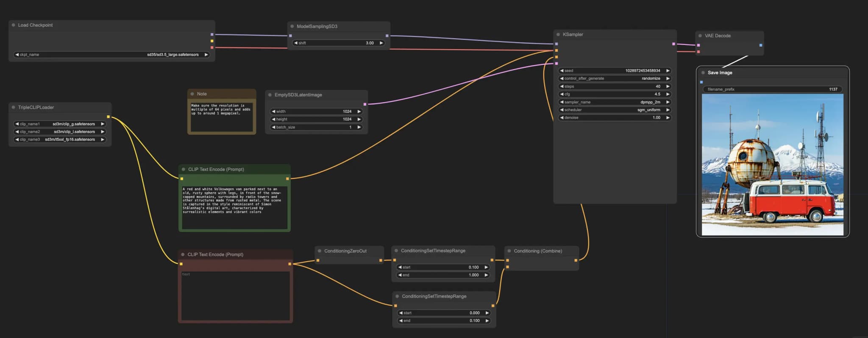Click the generated van image preview
Viewport: 868px width, 338px height.
coord(772,165)
